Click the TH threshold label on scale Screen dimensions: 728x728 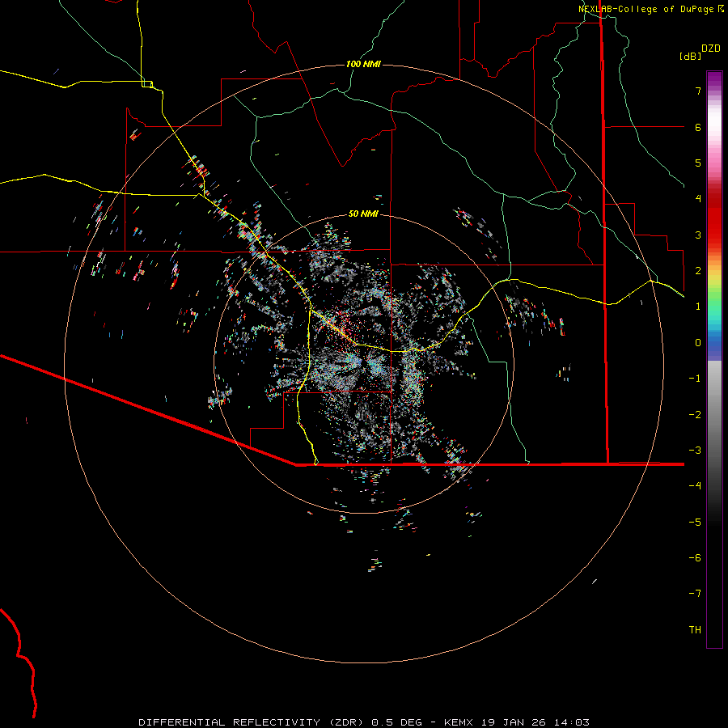pos(695,629)
